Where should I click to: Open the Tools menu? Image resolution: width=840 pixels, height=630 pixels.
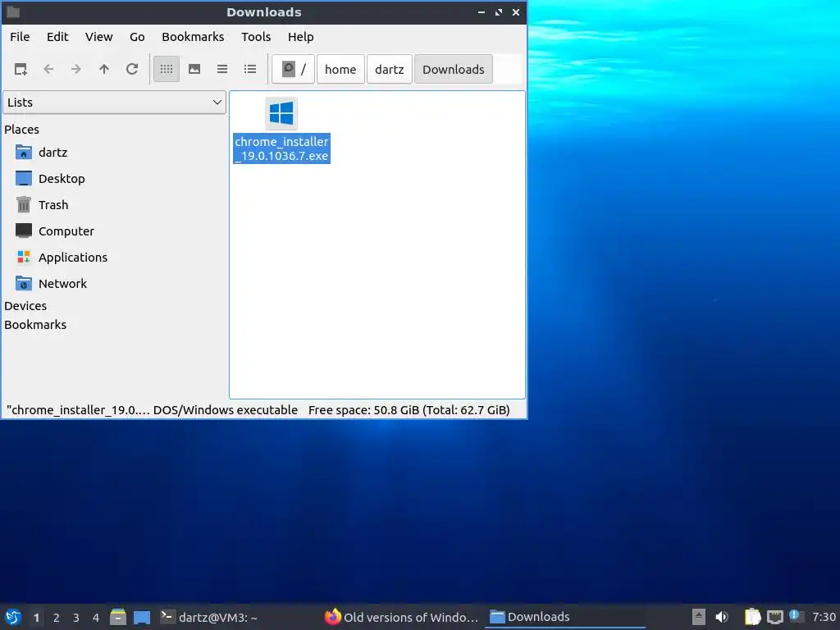(256, 37)
